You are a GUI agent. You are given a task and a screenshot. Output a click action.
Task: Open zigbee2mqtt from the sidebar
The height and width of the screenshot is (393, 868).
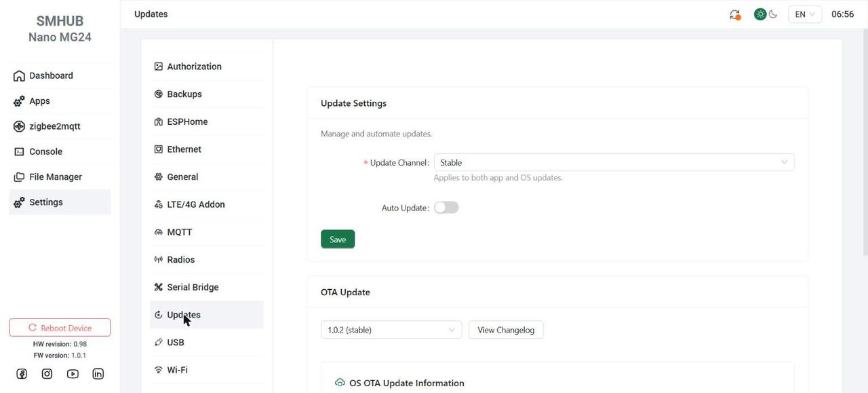60,126
